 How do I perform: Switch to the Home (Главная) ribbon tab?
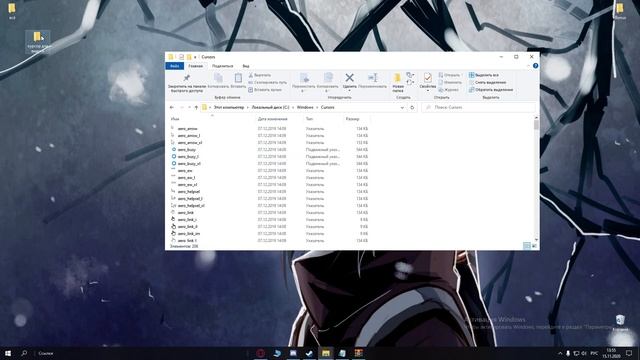point(196,66)
